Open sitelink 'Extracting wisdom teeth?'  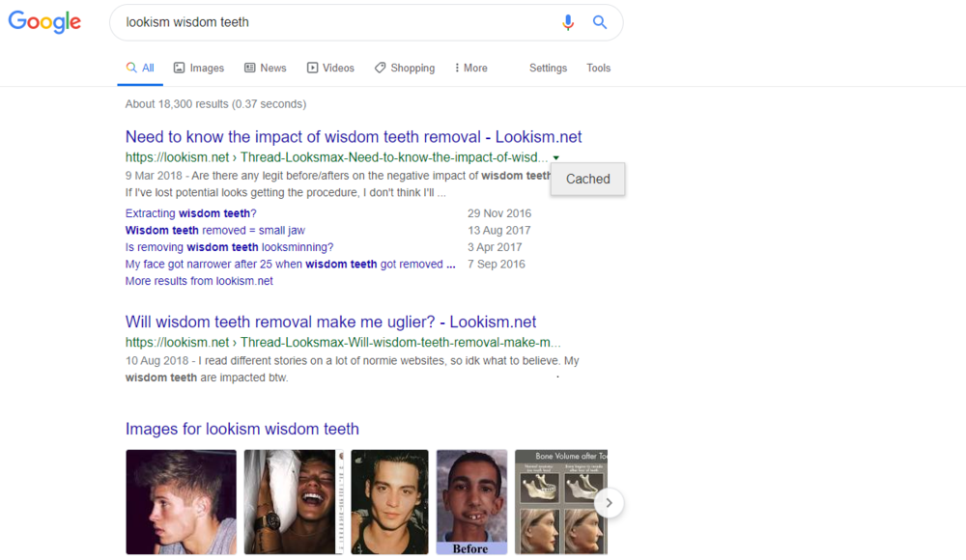pos(191,213)
